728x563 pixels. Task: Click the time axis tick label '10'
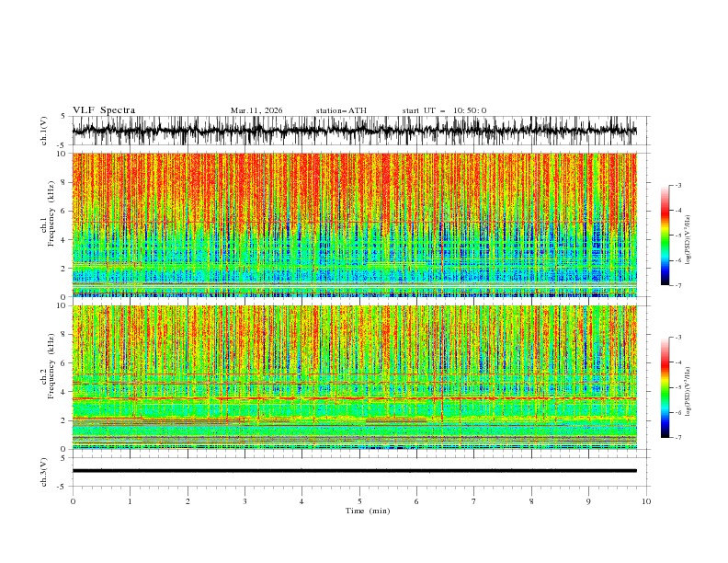(x=646, y=501)
